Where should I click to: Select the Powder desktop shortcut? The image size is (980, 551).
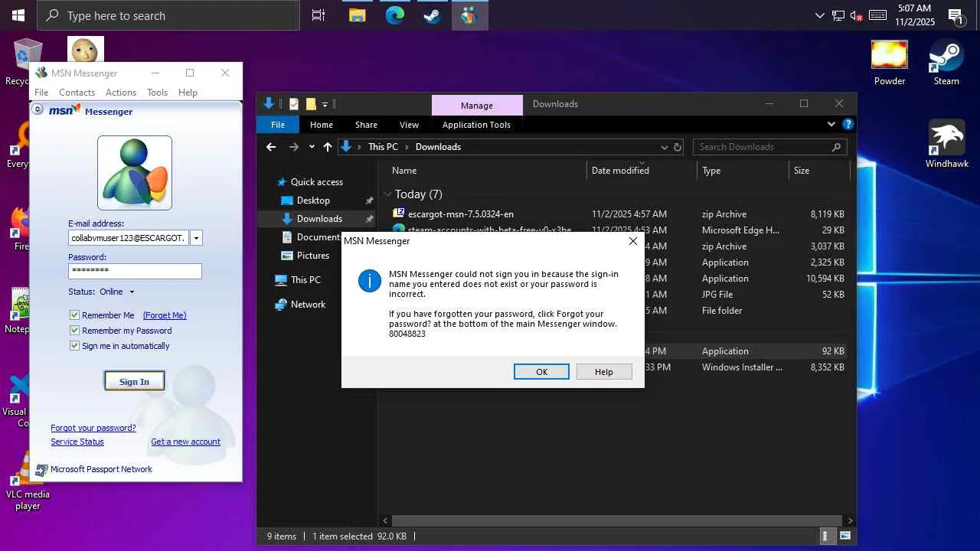click(x=890, y=63)
